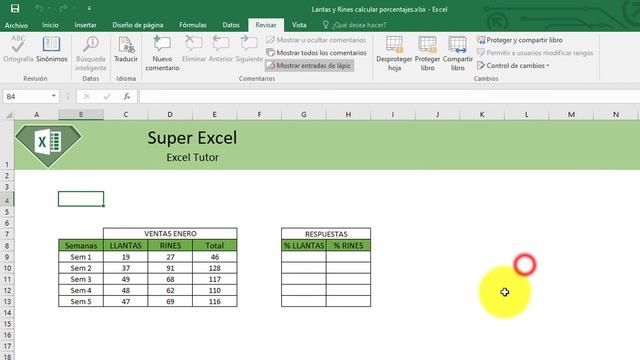Select empty % LLANTAS cell in row 9

point(304,257)
